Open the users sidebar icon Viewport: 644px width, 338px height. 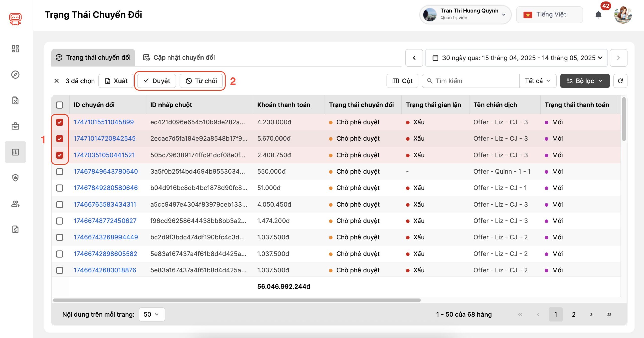click(x=15, y=204)
